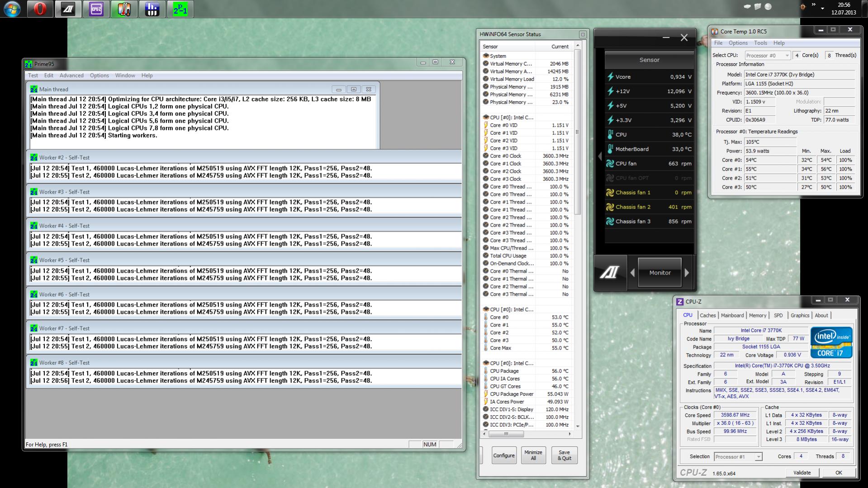
Task: Click the Configure button in HWiNFO64
Action: point(504,455)
